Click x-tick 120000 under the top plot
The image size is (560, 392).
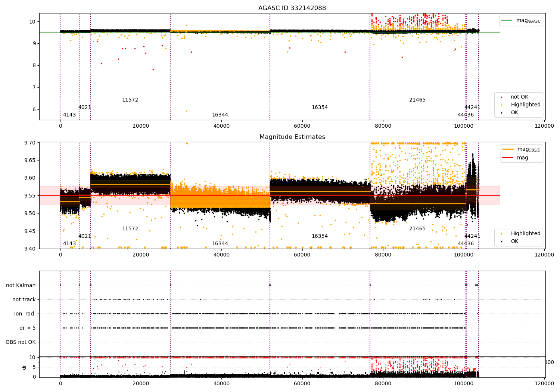(x=544, y=126)
